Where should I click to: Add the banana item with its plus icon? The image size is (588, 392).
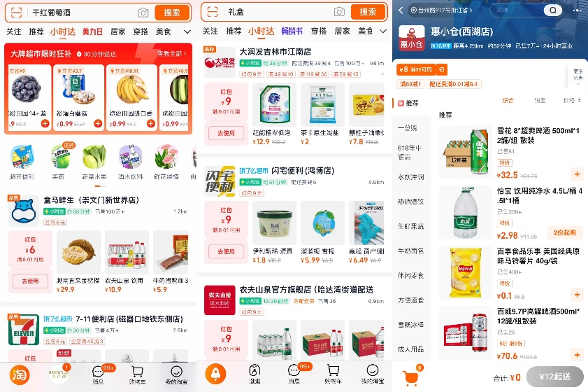coord(151,123)
